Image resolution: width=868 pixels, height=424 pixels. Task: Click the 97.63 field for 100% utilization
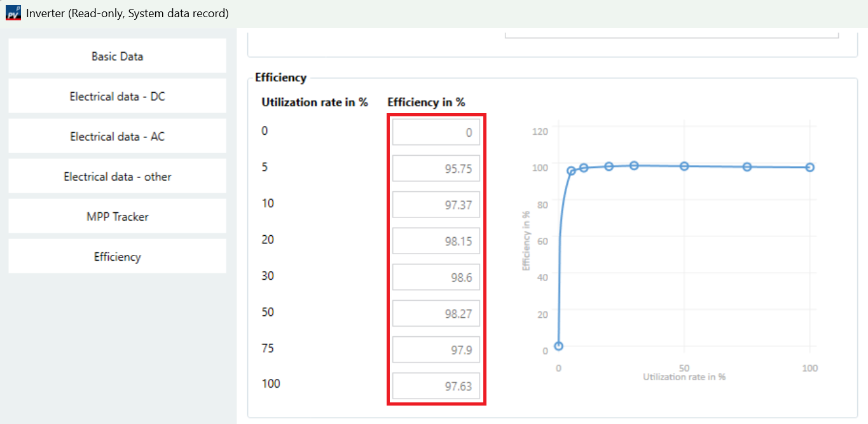click(436, 386)
